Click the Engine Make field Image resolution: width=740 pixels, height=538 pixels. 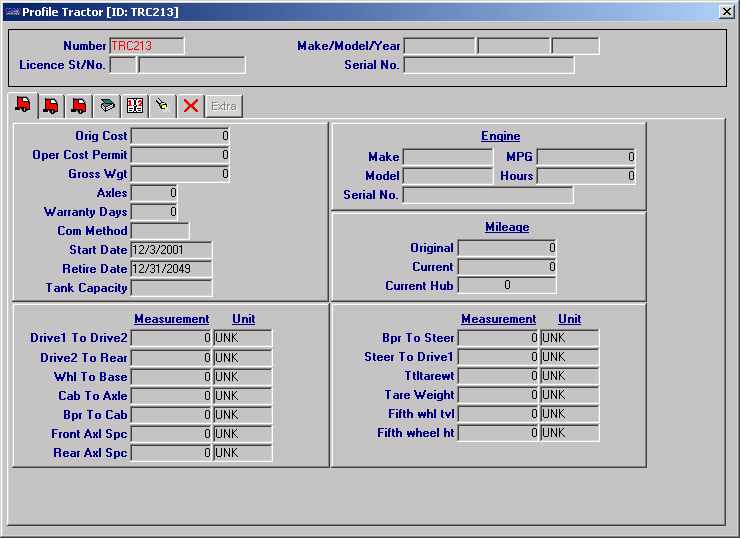click(x=448, y=157)
